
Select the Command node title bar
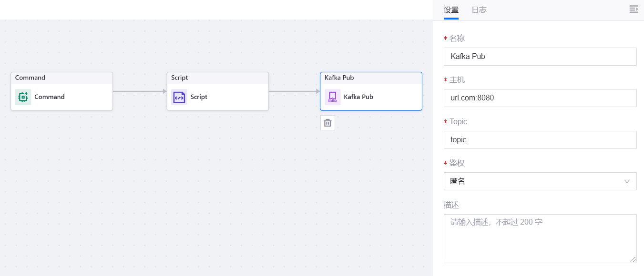[x=61, y=78]
